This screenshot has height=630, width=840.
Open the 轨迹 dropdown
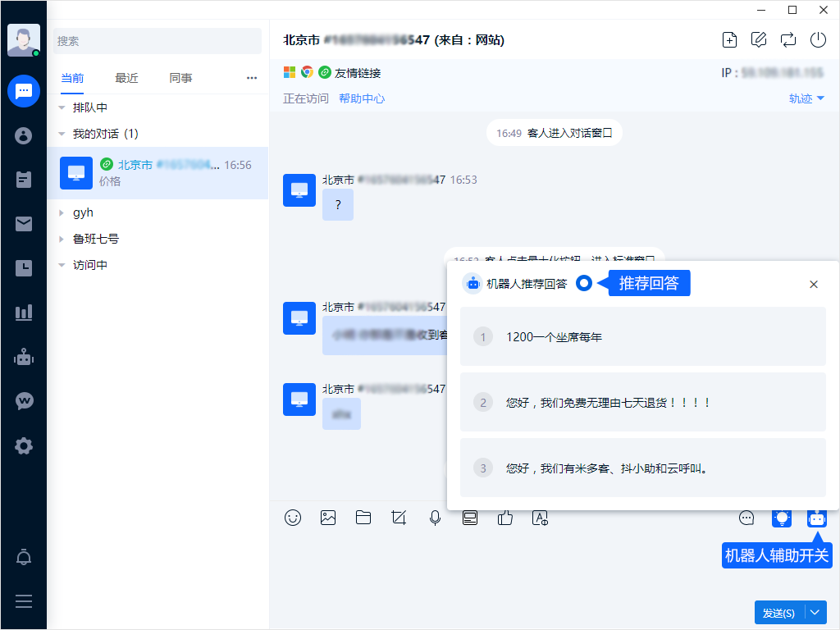tap(806, 98)
